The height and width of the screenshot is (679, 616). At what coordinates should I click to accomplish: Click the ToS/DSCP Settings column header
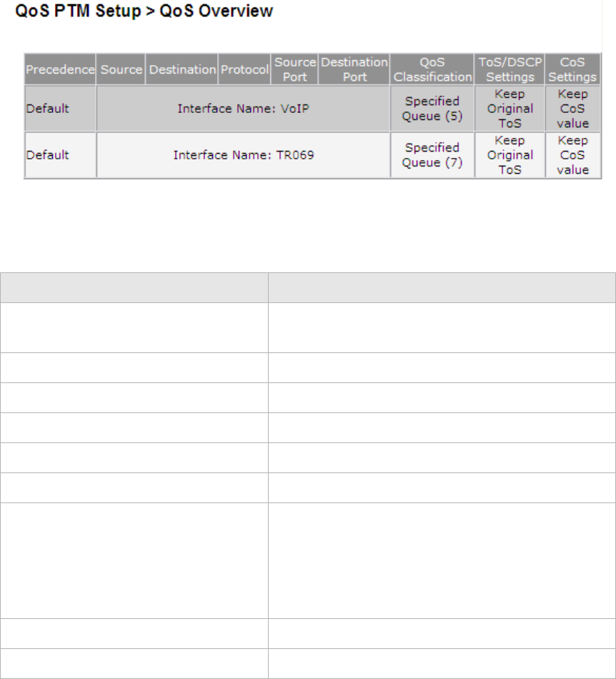pos(510,69)
